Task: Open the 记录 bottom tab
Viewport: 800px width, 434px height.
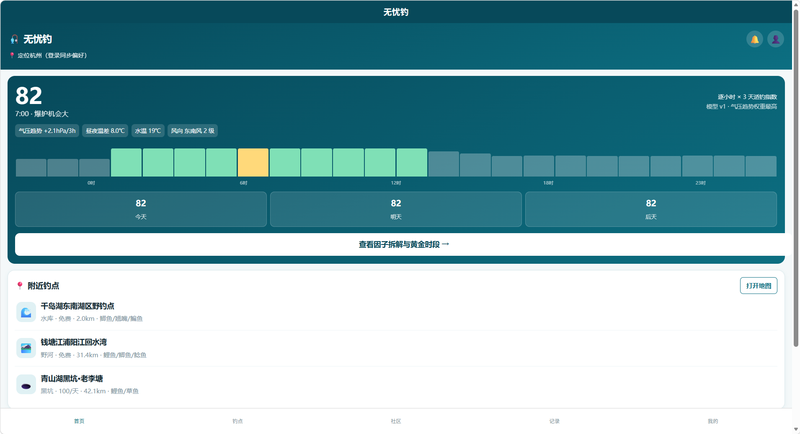Action: pyautogui.click(x=555, y=421)
